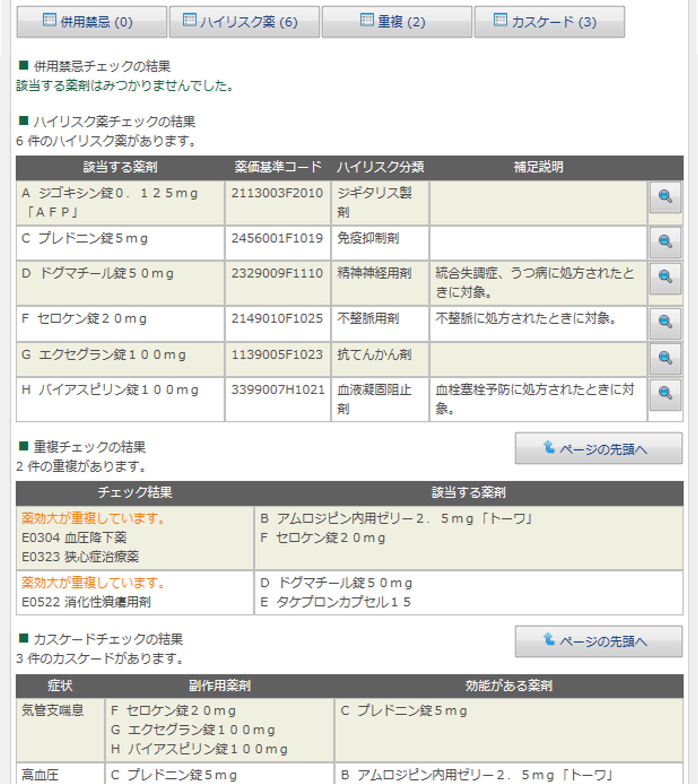Click ページの先頭へ button beside カスケードチェックの結果
698x784 pixels.
[x=599, y=641]
